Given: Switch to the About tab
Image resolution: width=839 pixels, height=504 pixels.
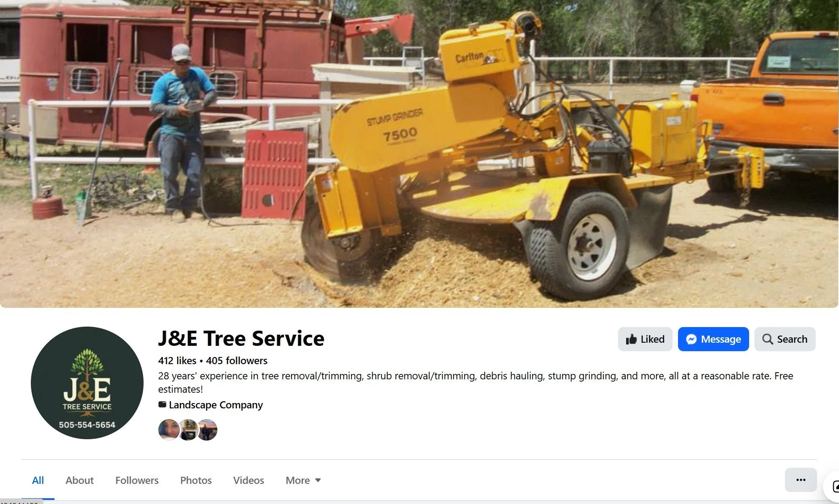Looking at the screenshot, I should tap(80, 480).
